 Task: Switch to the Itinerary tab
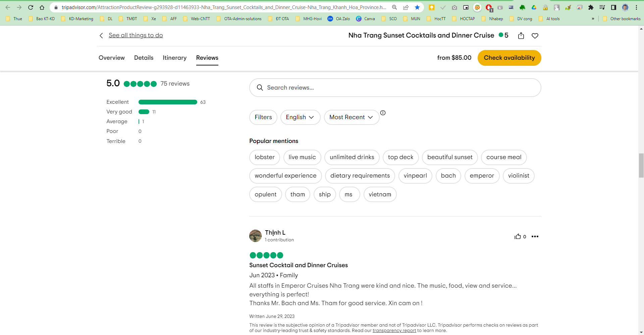[174, 58]
